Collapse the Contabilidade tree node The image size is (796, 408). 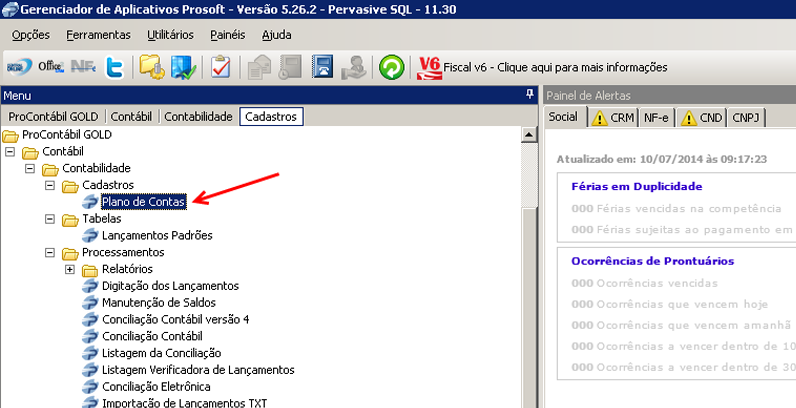tap(29, 169)
